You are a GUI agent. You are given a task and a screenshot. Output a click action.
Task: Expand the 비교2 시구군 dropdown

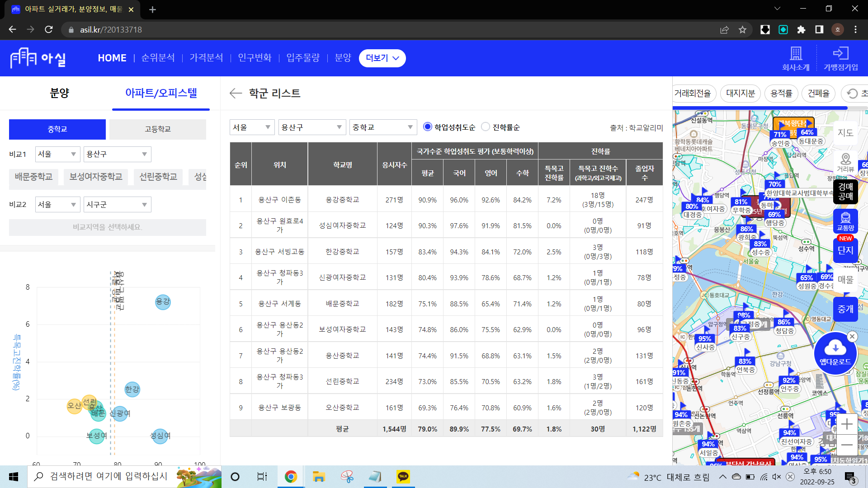pyautogui.click(x=117, y=205)
